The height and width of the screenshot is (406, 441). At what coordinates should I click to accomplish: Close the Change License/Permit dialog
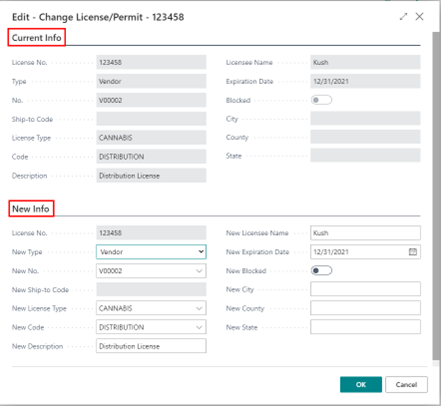[419, 17]
